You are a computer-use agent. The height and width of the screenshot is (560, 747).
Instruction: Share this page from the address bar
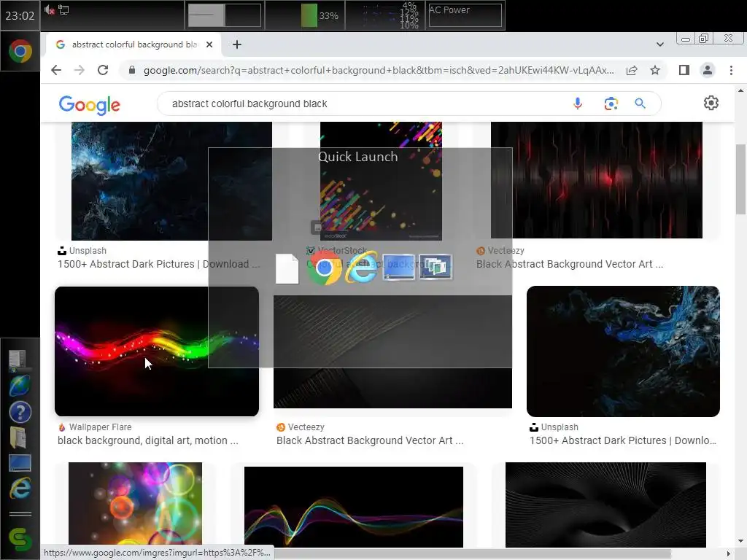pyautogui.click(x=632, y=71)
